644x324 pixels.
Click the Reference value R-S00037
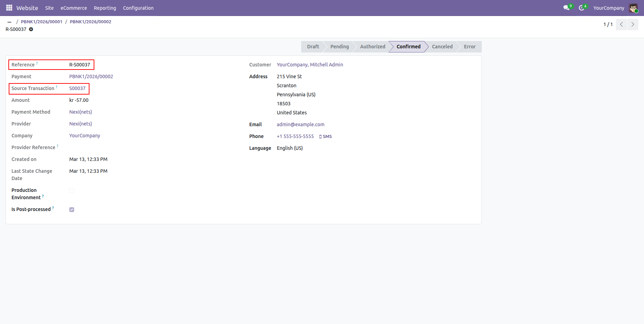(80, 65)
